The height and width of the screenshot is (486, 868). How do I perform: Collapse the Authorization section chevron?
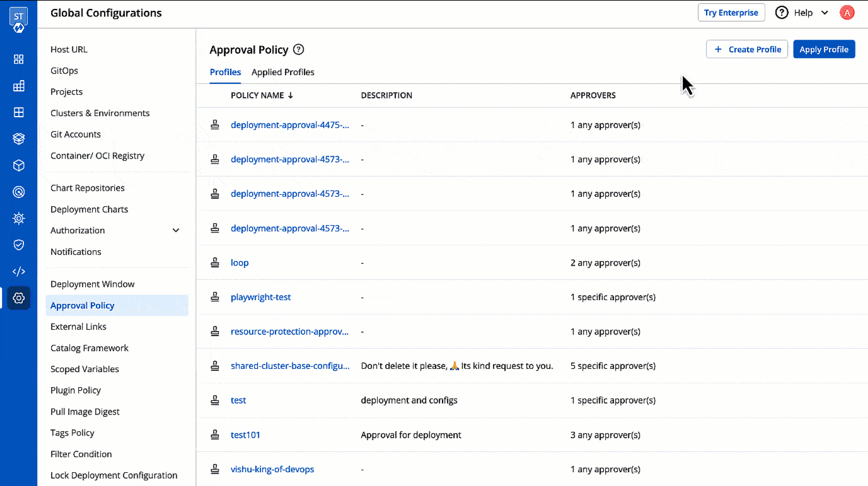pyautogui.click(x=176, y=230)
